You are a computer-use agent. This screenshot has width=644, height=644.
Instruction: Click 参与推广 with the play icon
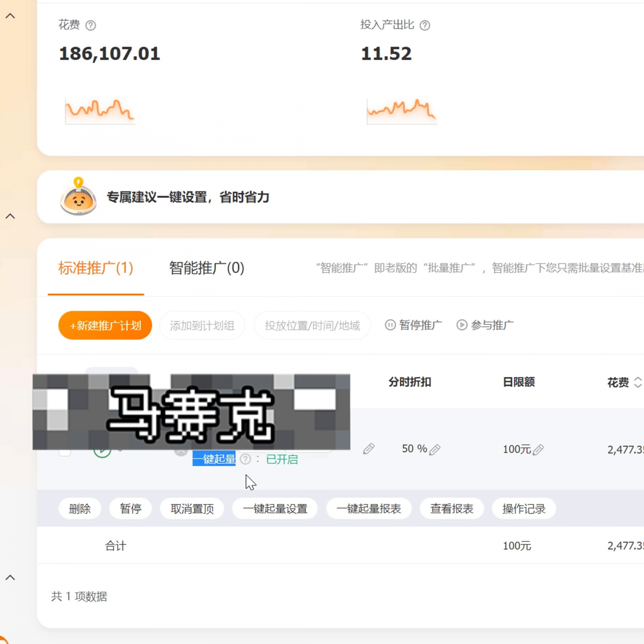(485, 325)
